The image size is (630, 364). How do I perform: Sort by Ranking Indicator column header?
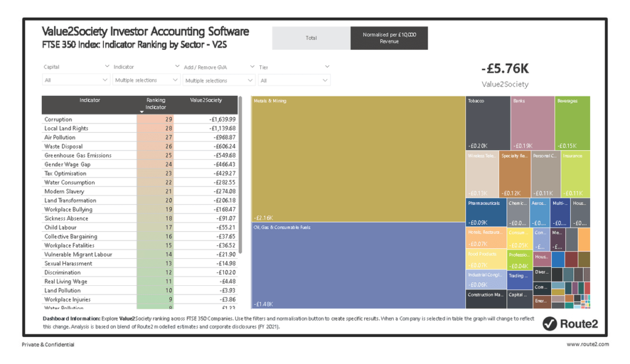[156, 104]
